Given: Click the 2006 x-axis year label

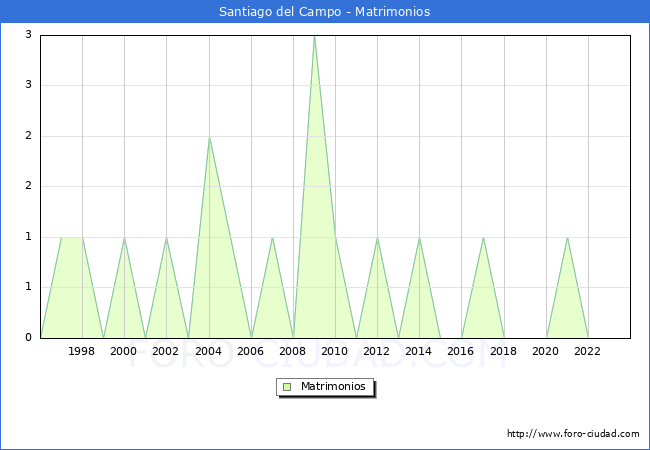Looking at the screenshot, I should [250, 351].
